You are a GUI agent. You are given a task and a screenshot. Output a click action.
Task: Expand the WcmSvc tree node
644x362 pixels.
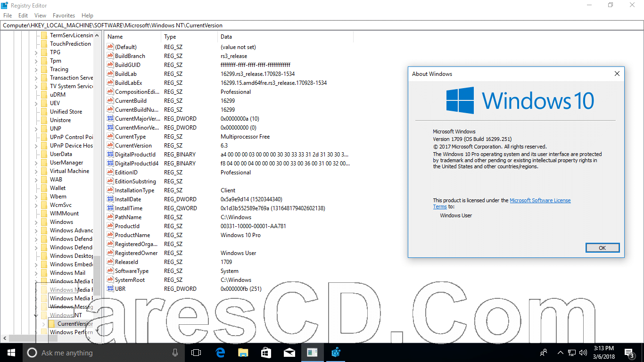(36, 205)
